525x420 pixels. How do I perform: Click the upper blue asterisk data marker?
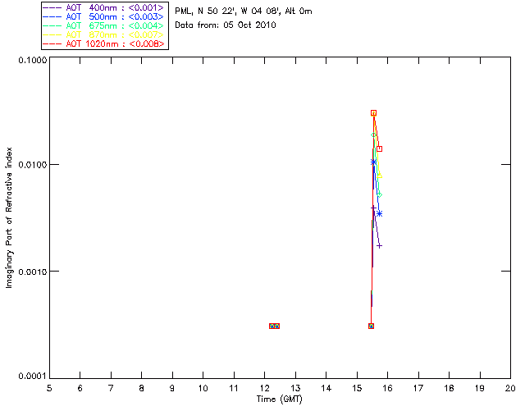(374, 162)
